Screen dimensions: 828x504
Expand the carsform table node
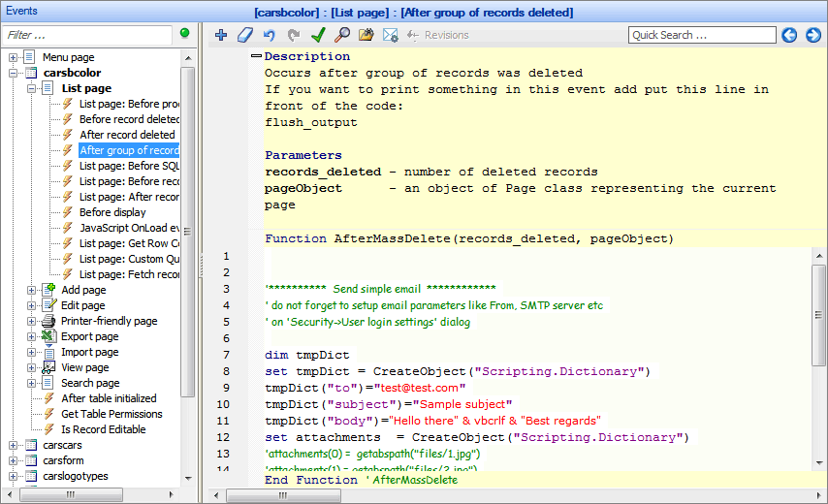pos(14,460)
